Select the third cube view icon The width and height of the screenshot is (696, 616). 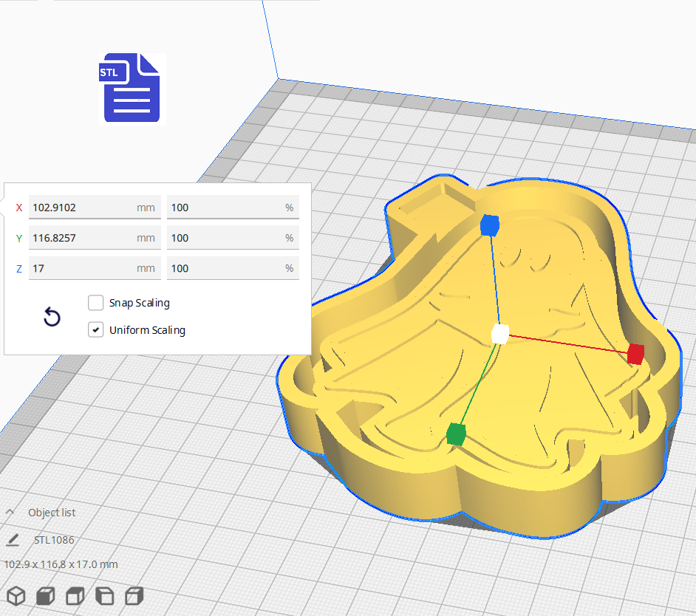tap(75, 596)
